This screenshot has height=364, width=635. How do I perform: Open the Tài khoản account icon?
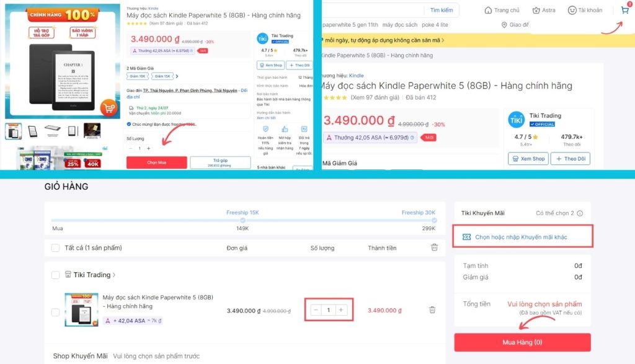572,10
